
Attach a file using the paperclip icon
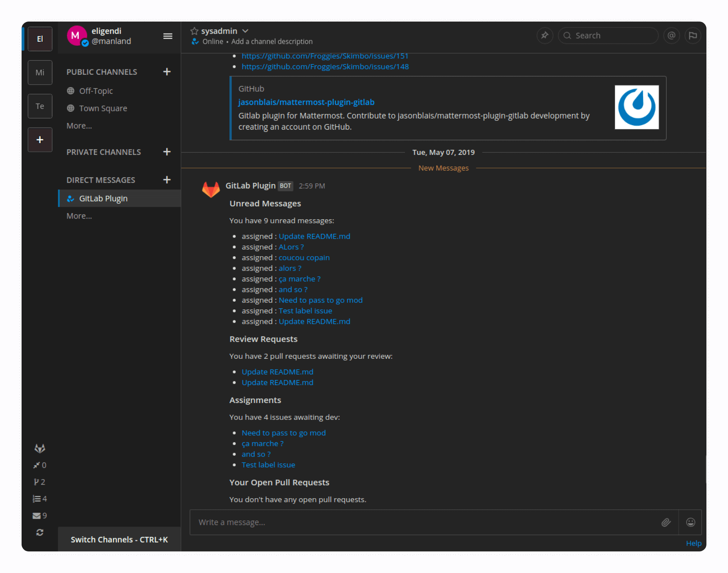(666, 522)
